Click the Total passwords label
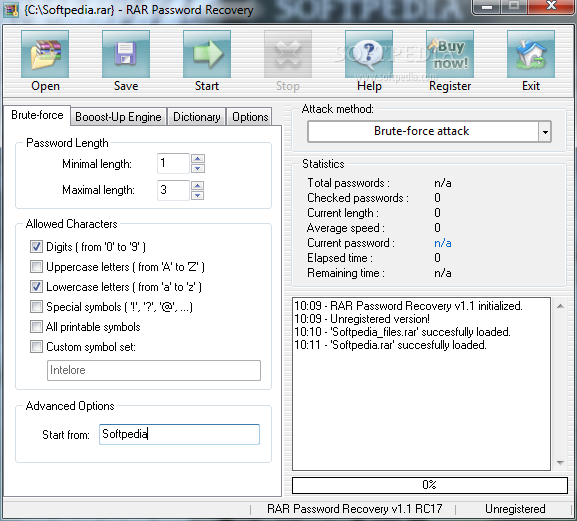Screen dimensions: 577x521 348,183
